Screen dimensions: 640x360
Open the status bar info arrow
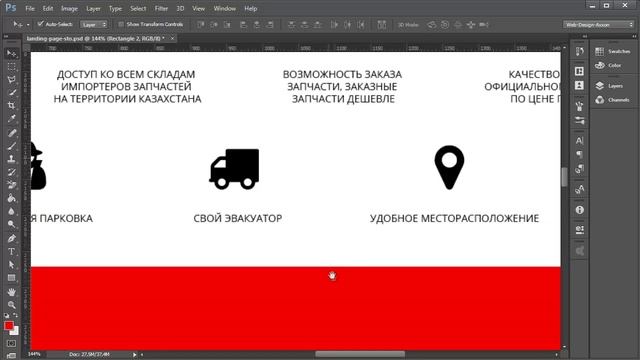click(134, 354)
